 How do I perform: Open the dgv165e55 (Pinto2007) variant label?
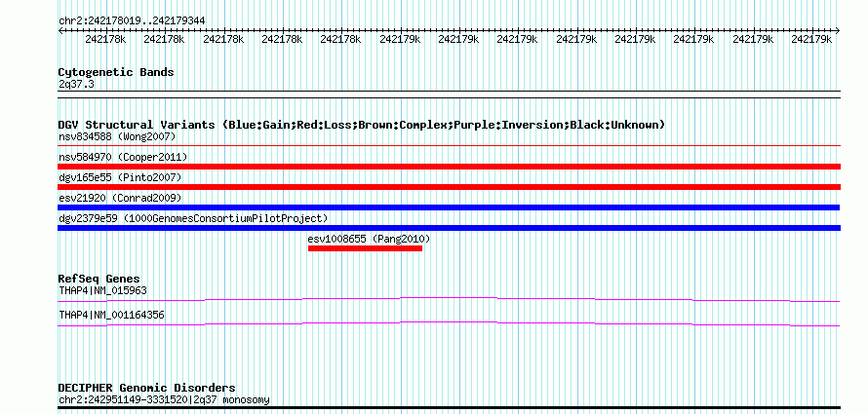point(120,177)
